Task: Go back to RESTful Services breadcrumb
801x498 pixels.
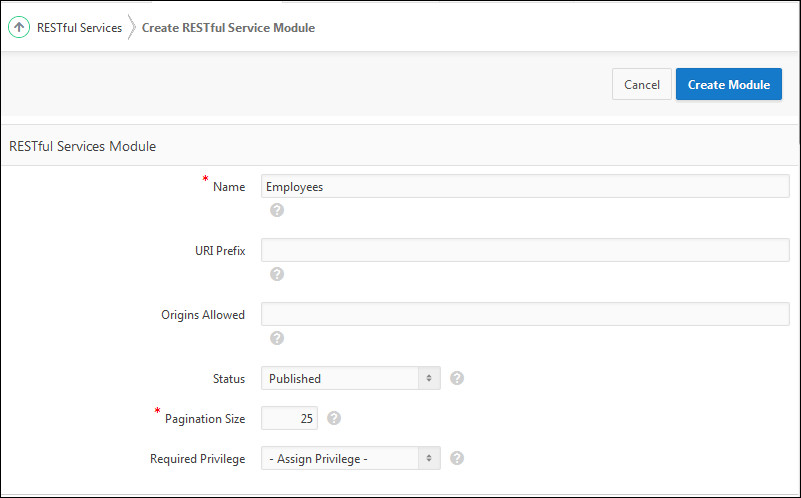Action: coord(79,28)
